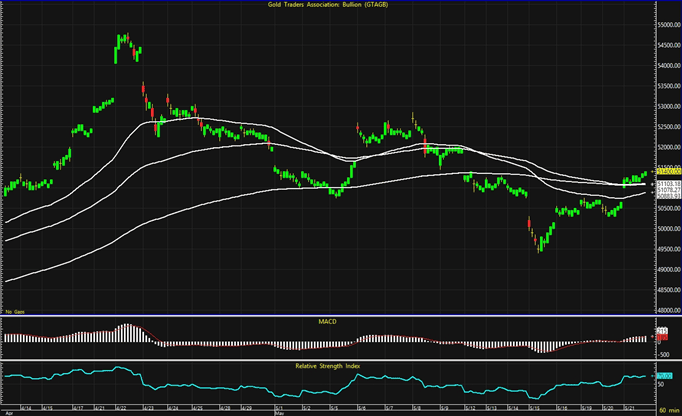The width and height of the screenshot is (682, 416).
Task: Click the Apr month label at bottom left
Action: [x=9, y=412]
